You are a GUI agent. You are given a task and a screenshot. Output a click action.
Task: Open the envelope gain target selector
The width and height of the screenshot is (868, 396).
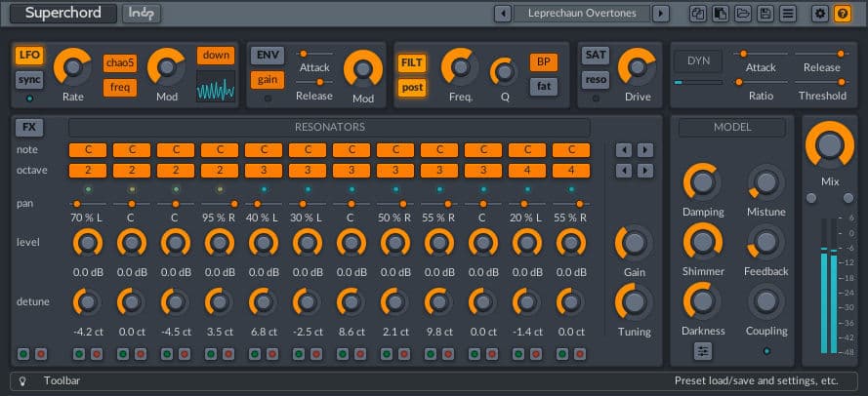coord(268,80)
